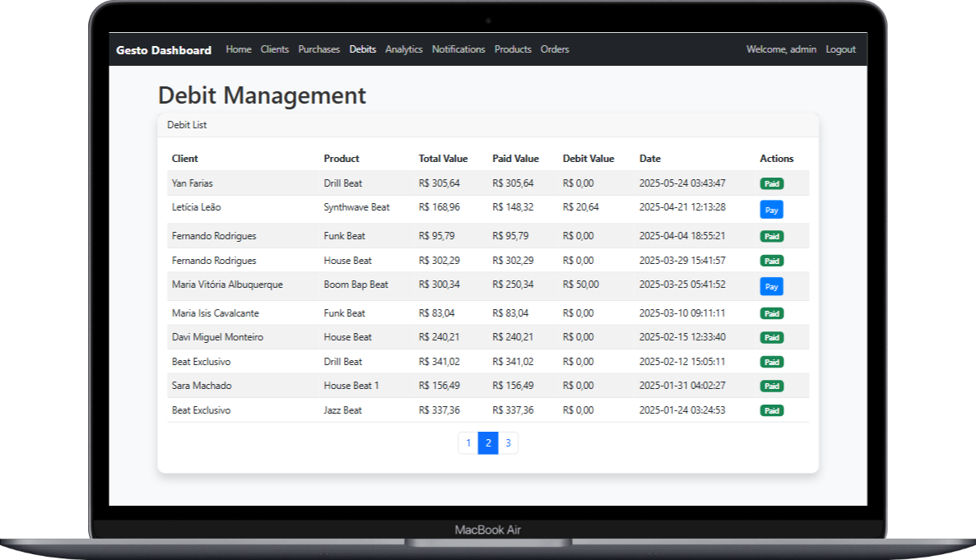The image size is (976, 560).
Task: Go to pagination page 3
Action: (x=509, y=442)
